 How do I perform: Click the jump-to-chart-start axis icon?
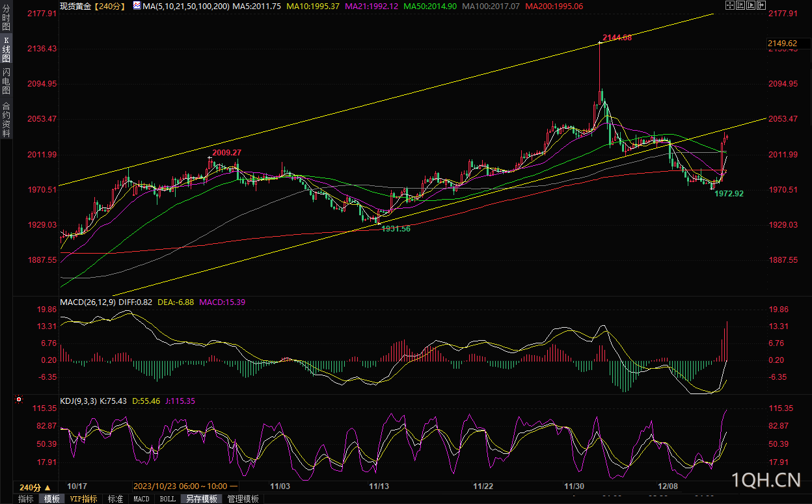[740, 5]
